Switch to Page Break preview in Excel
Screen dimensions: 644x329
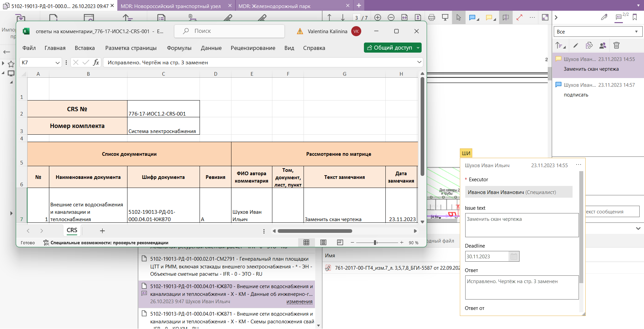coord(340,242)
